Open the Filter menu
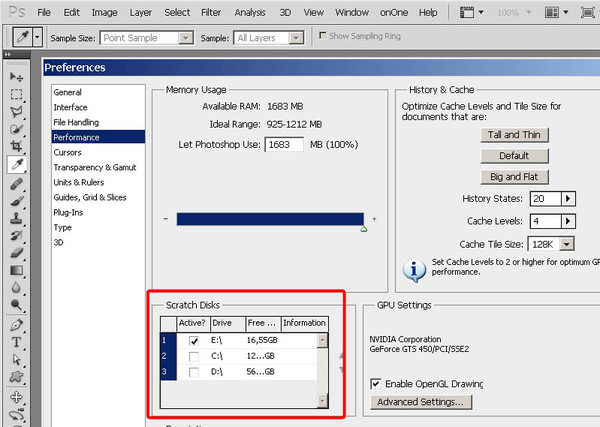 coord(211,13)
